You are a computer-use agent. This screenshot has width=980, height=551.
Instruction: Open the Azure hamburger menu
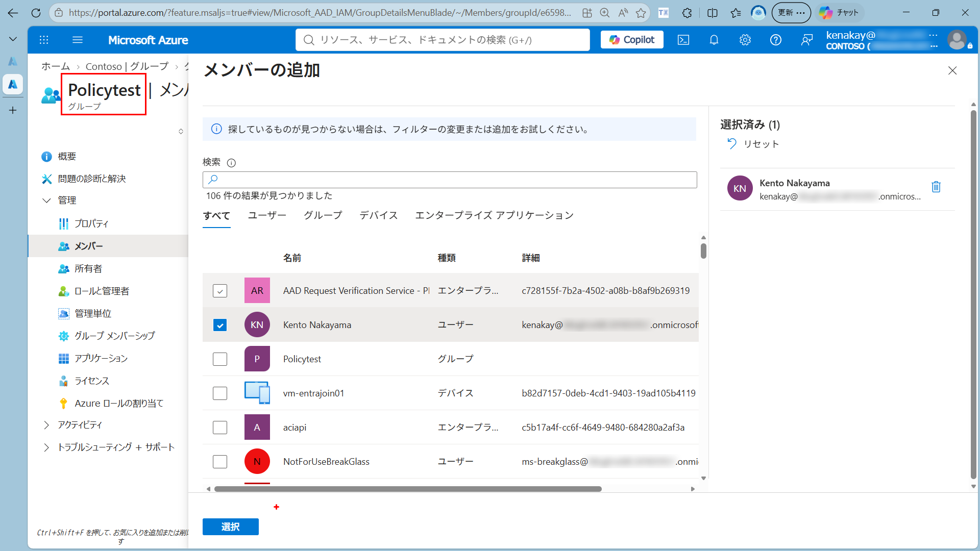coord(78,40)
